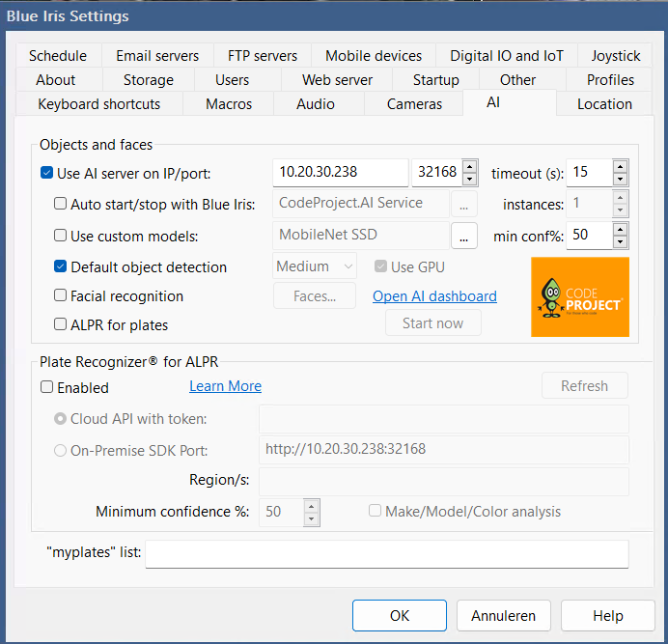Go to the Macros tab

click(x=229, y=104)
